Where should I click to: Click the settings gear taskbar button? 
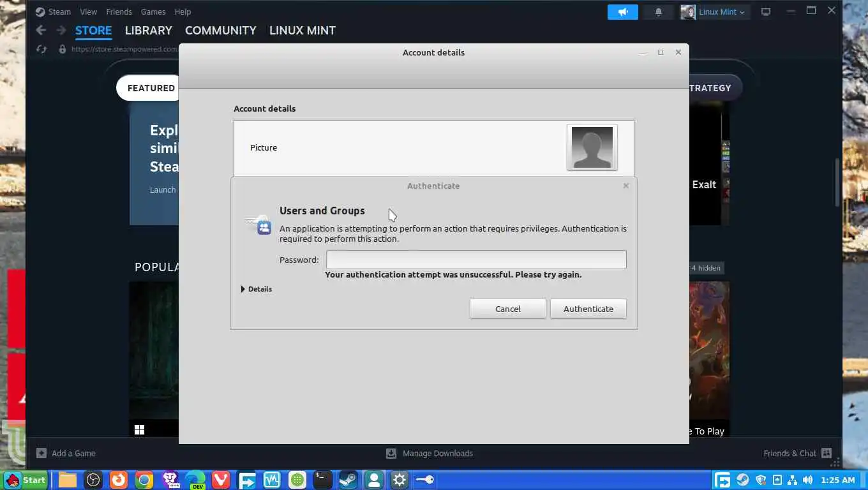point(400,480)
